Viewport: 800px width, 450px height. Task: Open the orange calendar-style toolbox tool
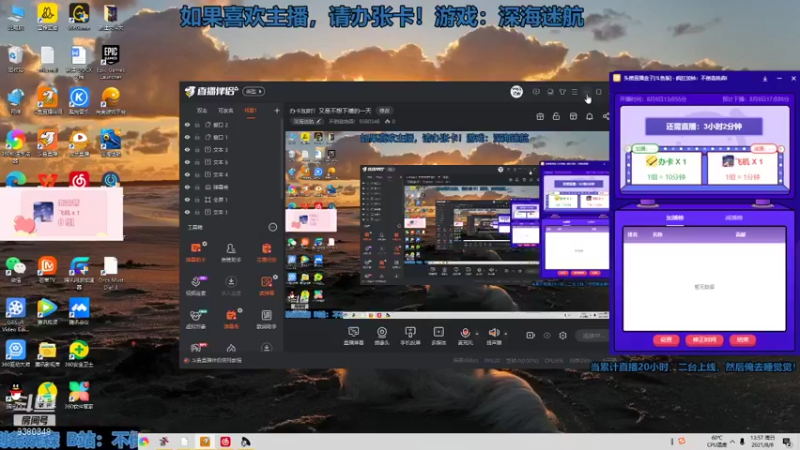(x=231, y=318)
